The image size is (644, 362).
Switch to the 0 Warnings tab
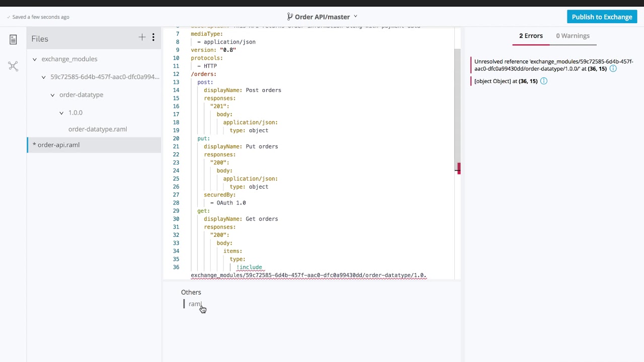coord(573,36)
